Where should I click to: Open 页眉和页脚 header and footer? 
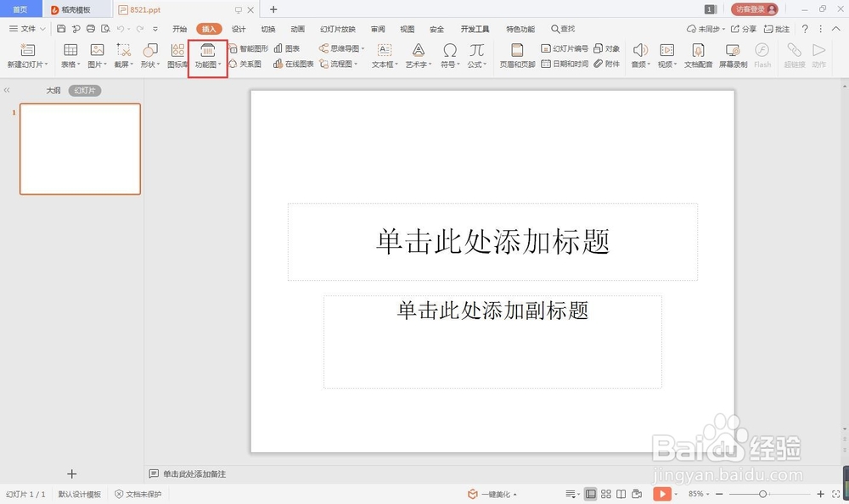(517, 56)
